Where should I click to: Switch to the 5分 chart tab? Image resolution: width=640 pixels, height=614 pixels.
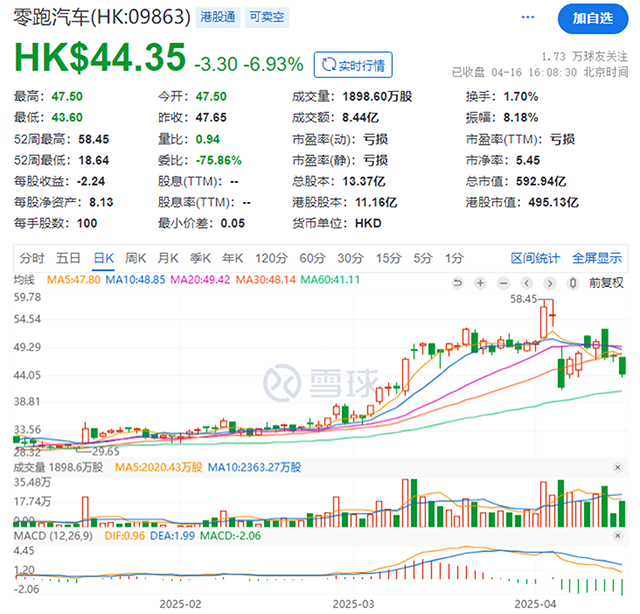[x=422, y=258]
